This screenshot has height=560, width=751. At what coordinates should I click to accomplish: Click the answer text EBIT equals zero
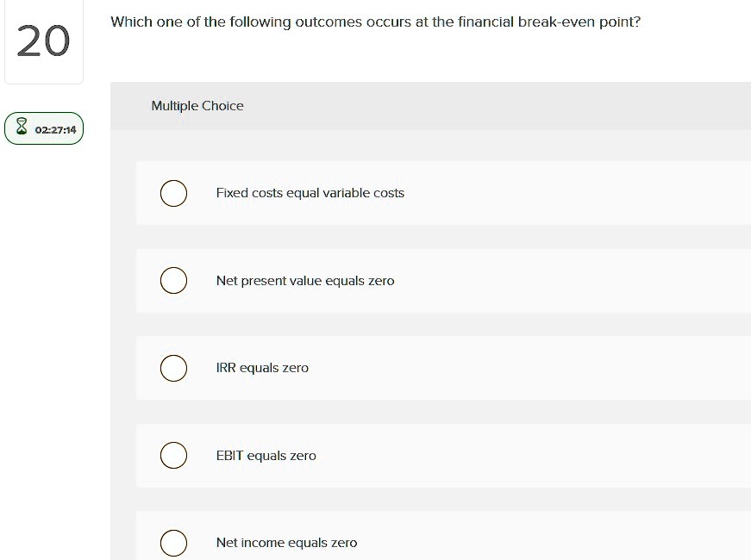coord(266,455)
